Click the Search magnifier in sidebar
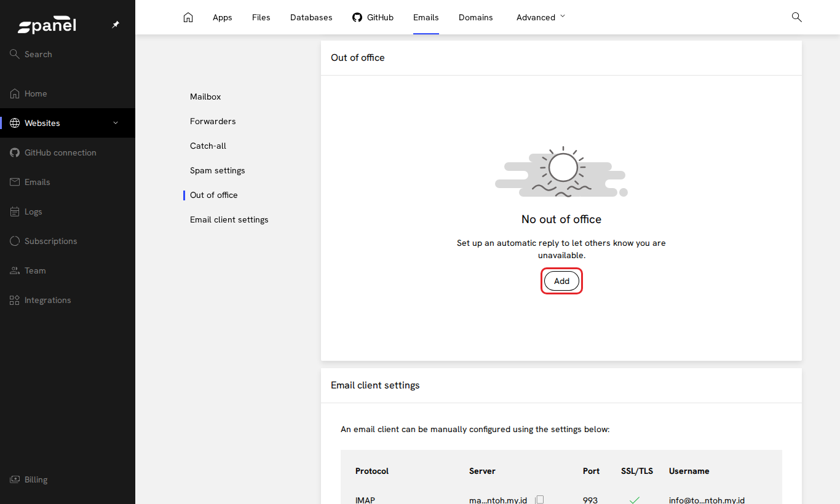Screen dimensions: 840x504 [x=15, y=54]
